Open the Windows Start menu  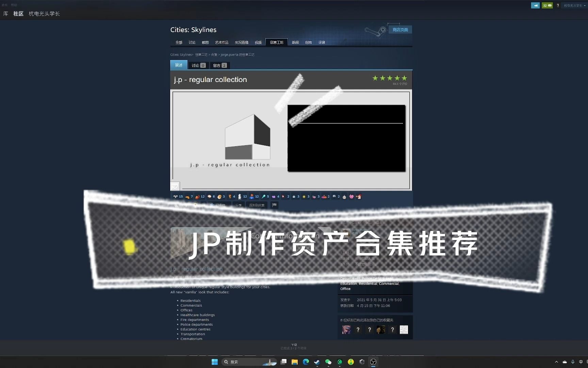tap(215, 362)
